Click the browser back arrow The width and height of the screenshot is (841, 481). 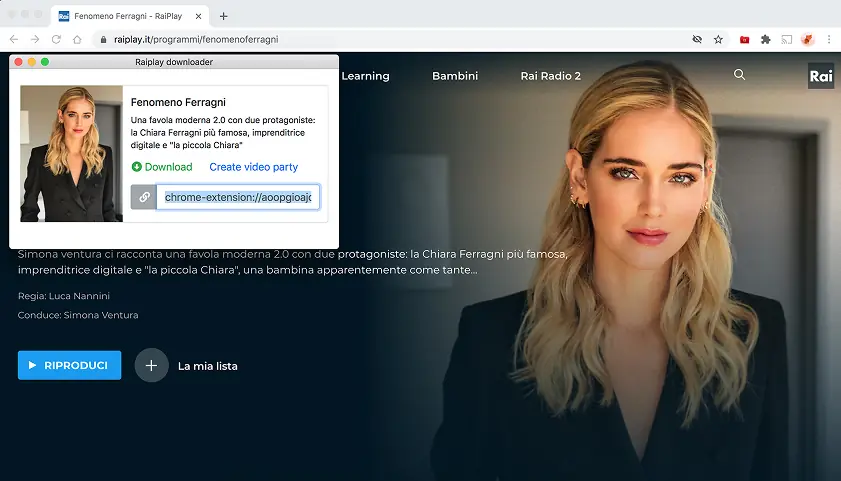coord(14,39)
